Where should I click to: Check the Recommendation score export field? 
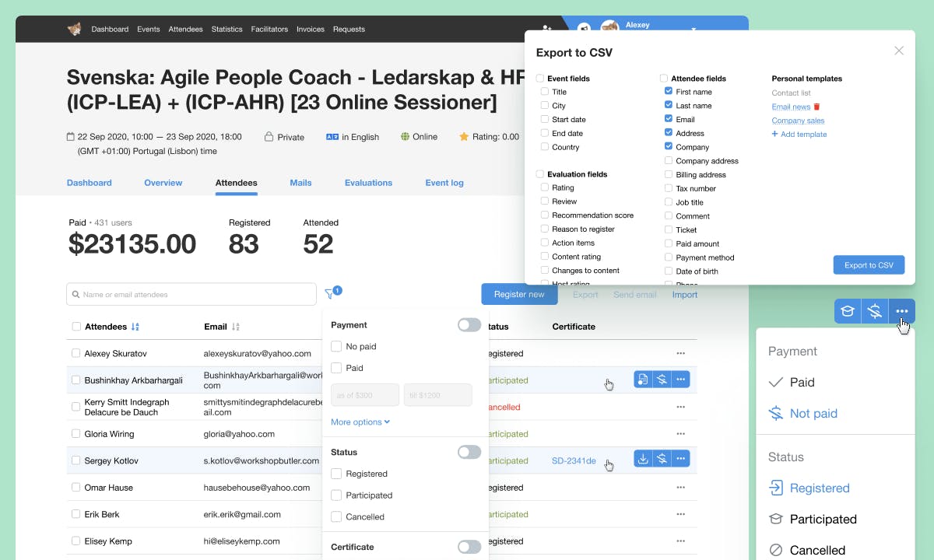[545, 215]
